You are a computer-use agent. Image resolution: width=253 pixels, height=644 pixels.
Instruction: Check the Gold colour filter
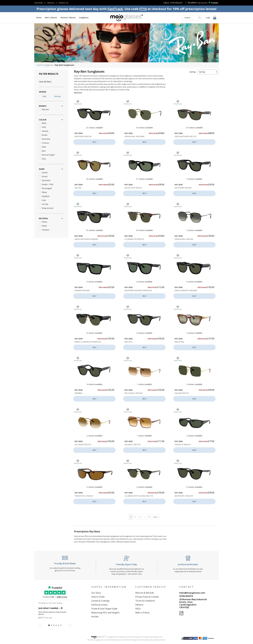point(40,127)
